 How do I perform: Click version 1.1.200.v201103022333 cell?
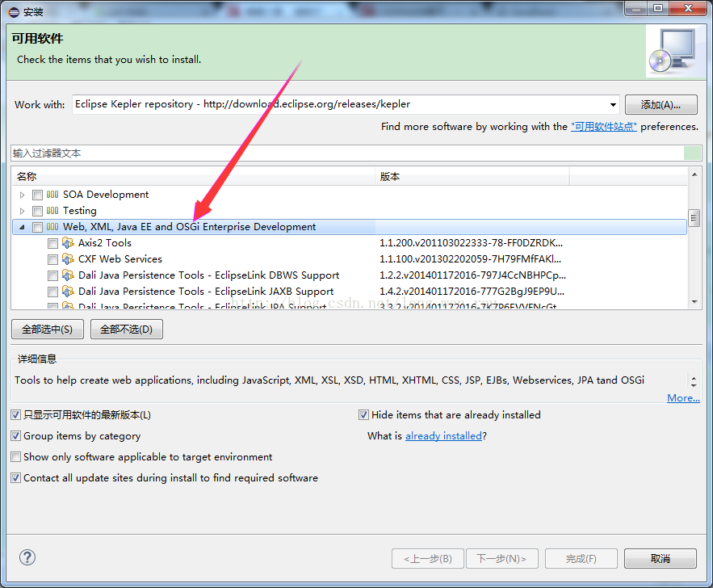click(471, 243)
